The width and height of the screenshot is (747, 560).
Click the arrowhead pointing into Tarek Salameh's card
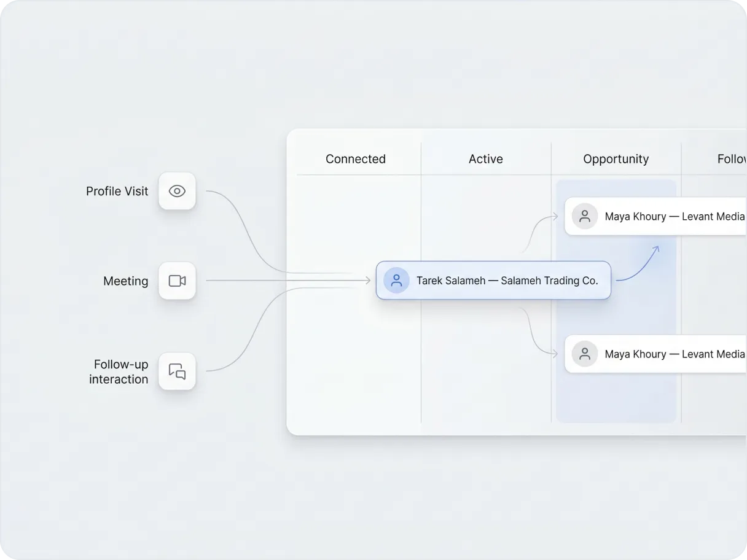368,281
